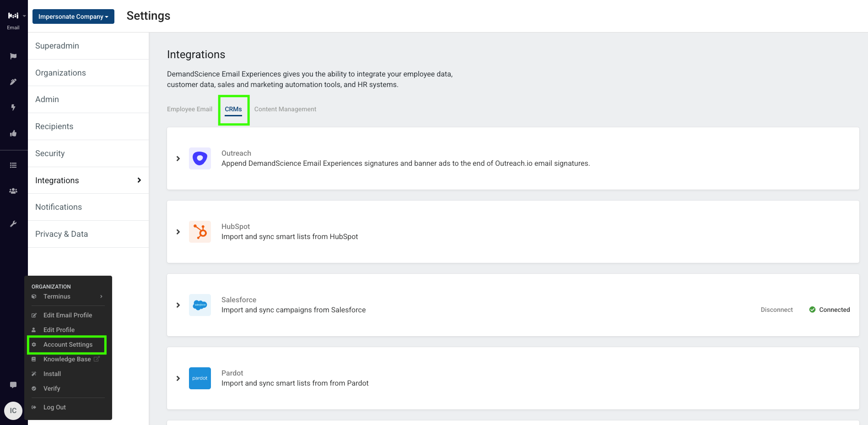This screenshot has width=868, height=425.
Task: Click the external link icon beside Knowledge Base
Action: [x=97, y=359]
